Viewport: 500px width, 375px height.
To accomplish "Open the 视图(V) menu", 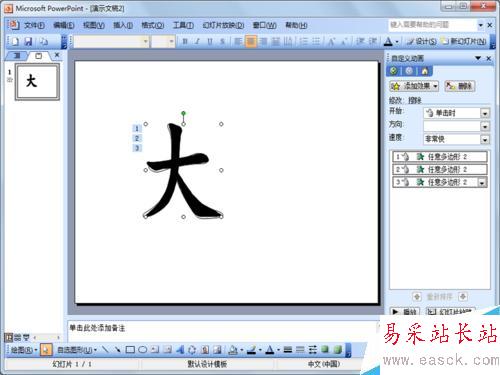I will point(93,25).
